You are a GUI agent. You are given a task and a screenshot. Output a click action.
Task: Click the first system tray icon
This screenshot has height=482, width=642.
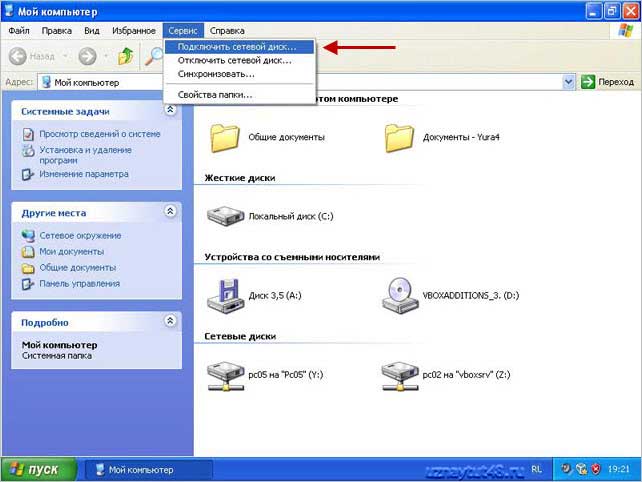coord(566,468)
